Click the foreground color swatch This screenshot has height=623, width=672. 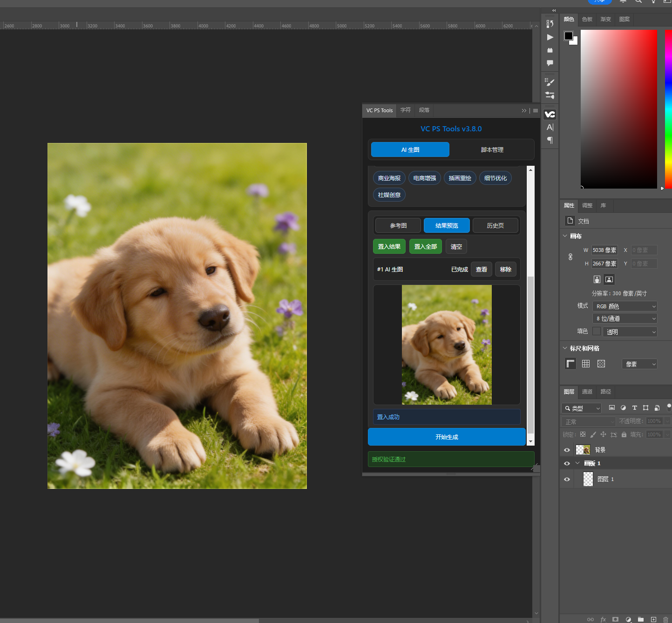(x=568, y=36)
